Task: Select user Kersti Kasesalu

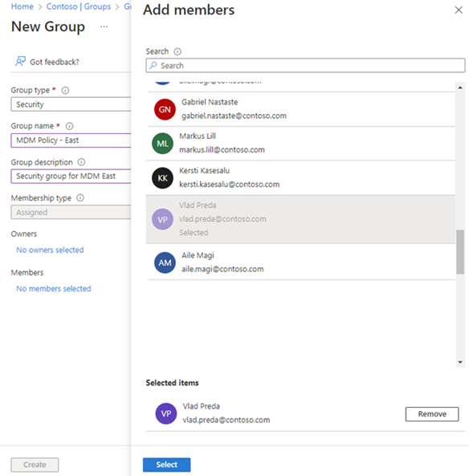Action: 300,178
